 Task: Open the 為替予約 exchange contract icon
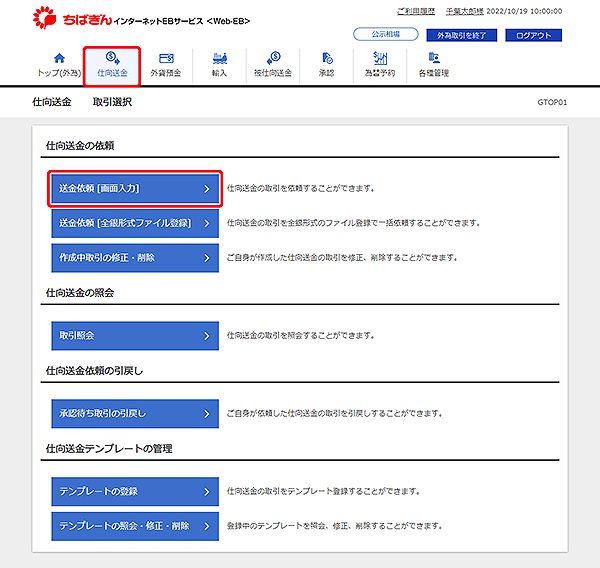pyautogui.click(x=380, y=58)
